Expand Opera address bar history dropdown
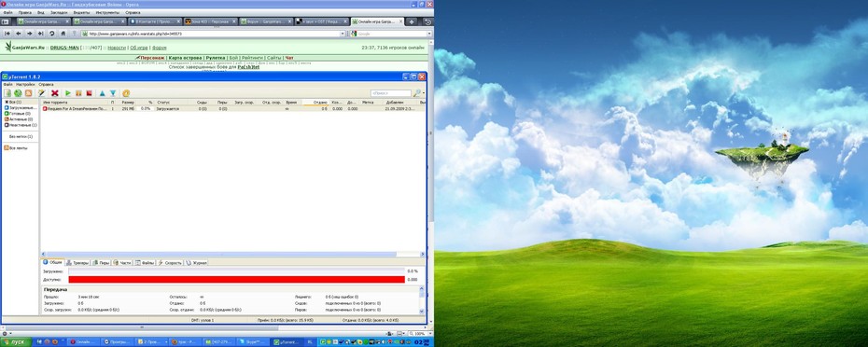Viewport: 868px width, 347px height. click(343, 34)
